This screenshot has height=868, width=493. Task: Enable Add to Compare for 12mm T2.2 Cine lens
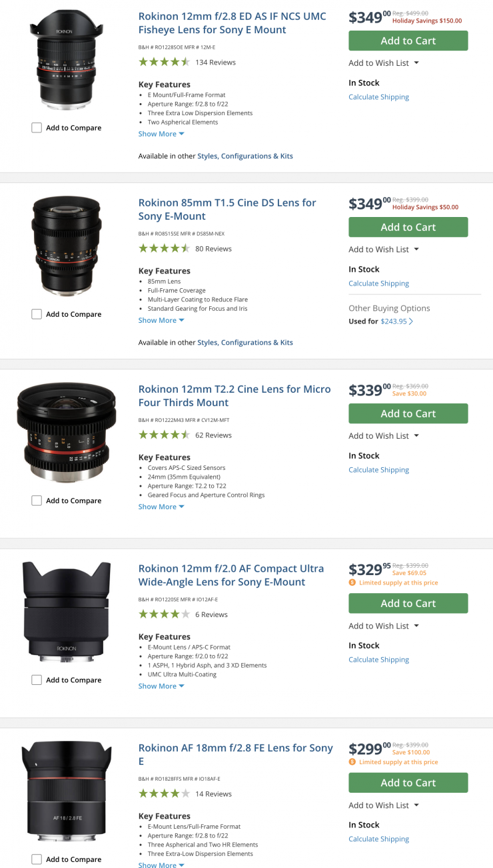(37, 501)
